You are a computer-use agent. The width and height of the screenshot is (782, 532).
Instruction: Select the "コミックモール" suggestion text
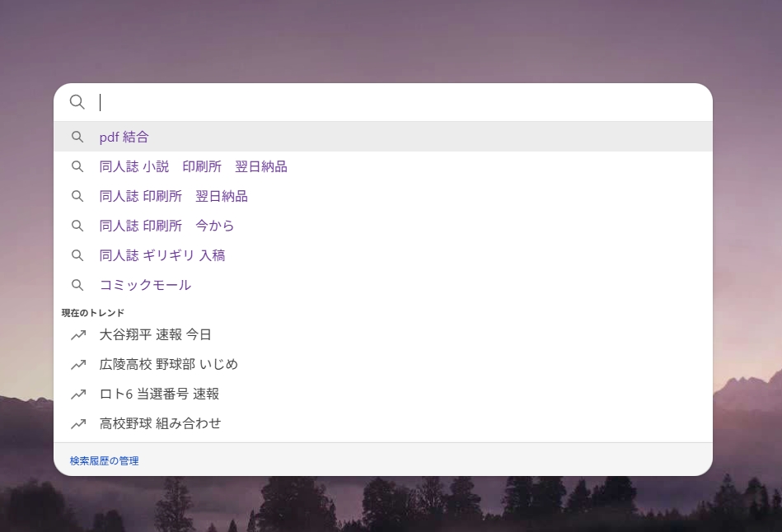[x=145, y=285]
